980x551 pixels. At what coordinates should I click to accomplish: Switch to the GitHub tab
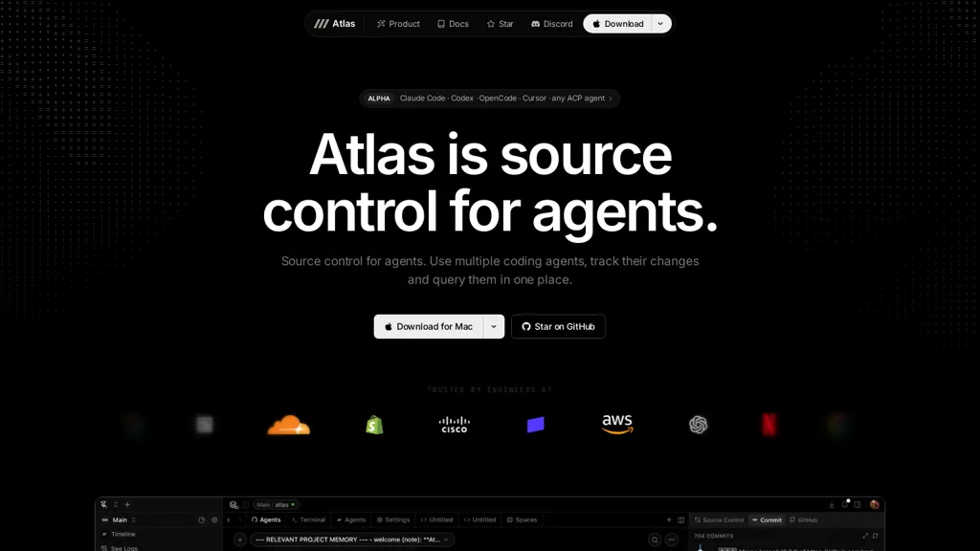pos(804,519)
